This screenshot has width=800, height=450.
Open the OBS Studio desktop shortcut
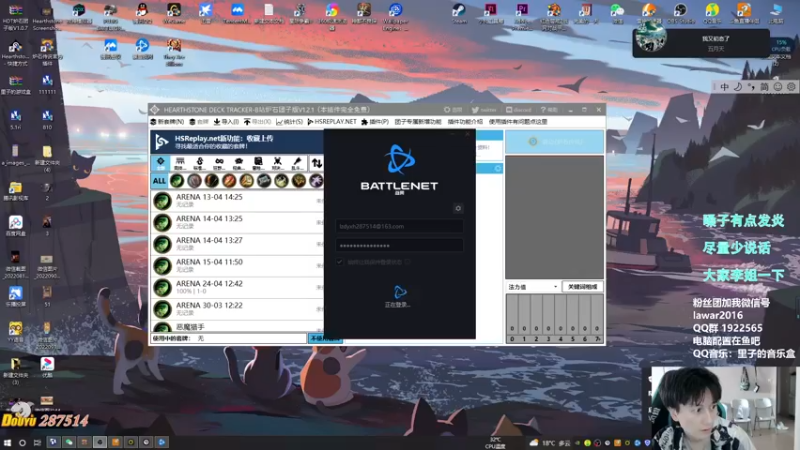click(681, 13)
